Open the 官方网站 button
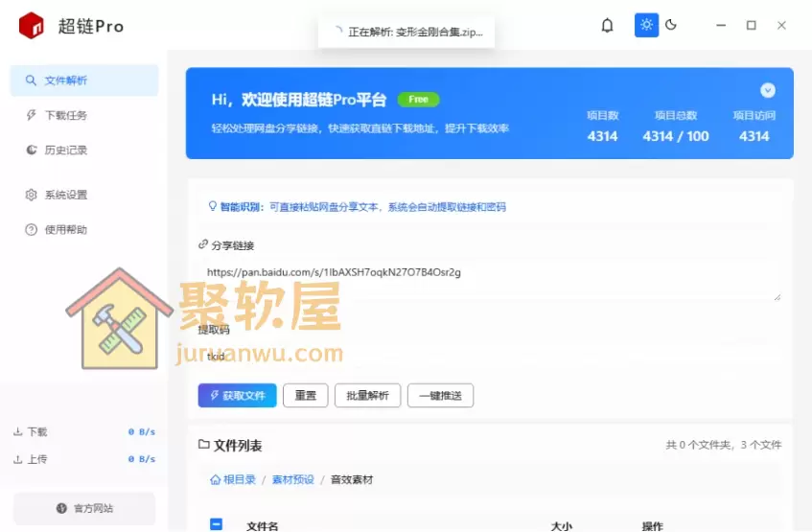Screen dimensions: 812x532 (84, 508)
